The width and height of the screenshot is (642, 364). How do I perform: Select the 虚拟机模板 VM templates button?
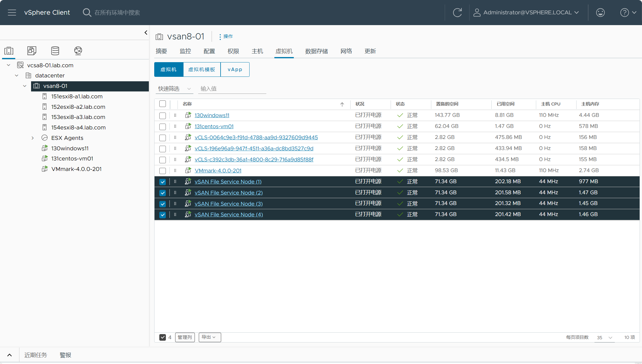click(202, 69)
